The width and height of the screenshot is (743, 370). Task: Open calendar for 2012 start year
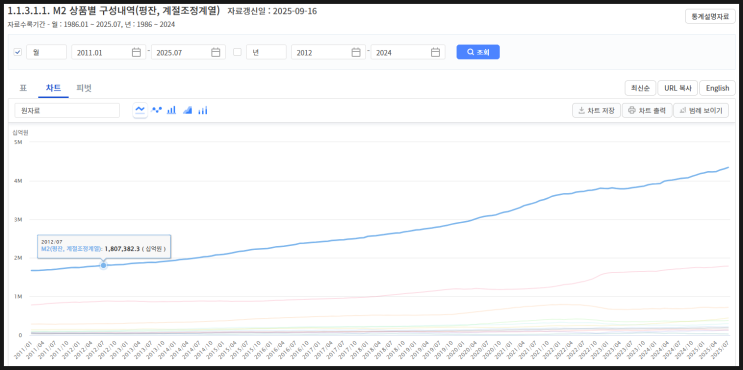pos(356,52)
